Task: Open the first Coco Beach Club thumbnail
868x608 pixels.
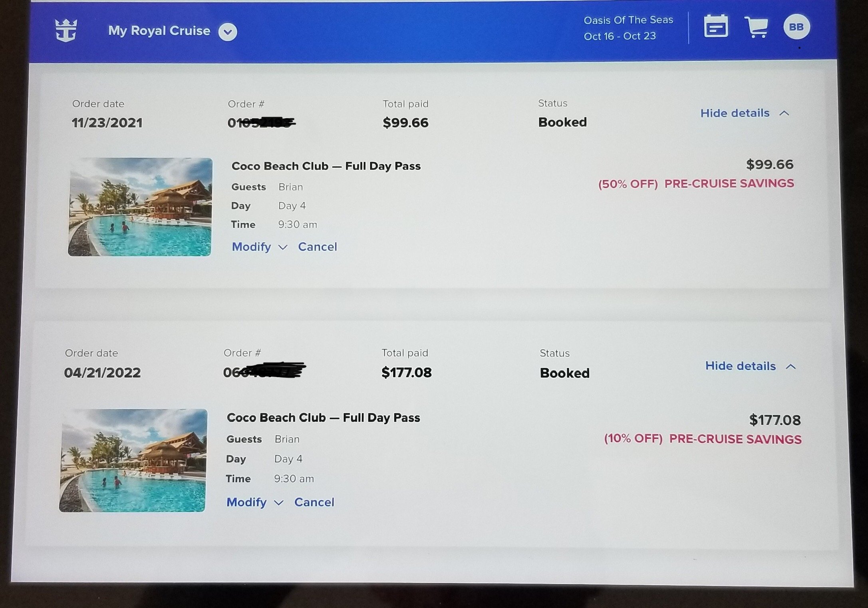Action: (140, 207)
